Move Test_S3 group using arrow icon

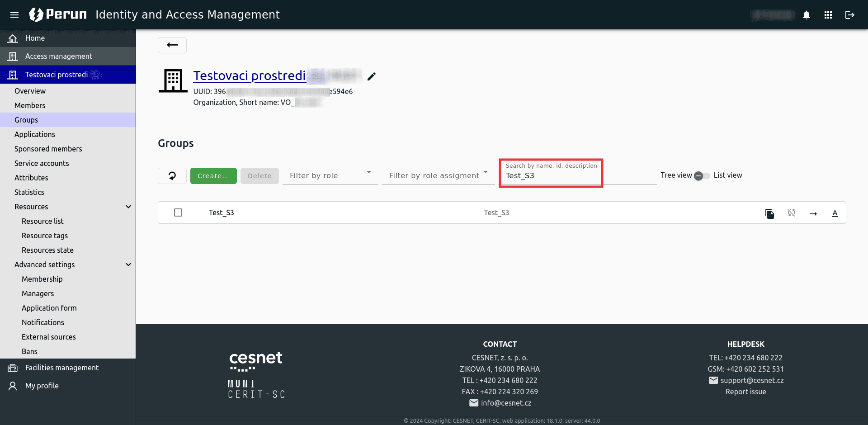click(813, 213)
